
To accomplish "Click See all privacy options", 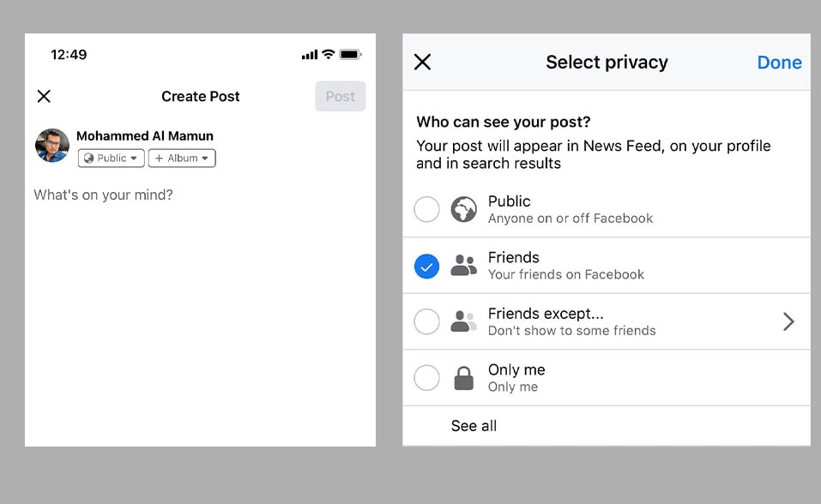I will point(474,426).
